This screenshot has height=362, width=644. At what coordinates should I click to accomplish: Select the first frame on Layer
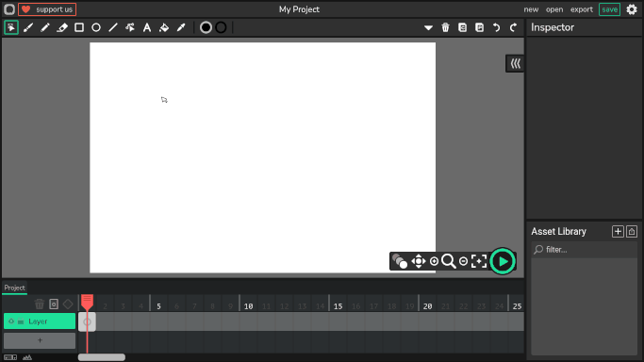click(87, 321)
